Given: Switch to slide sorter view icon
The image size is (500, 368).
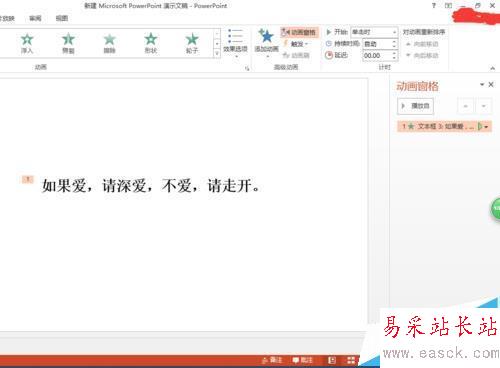Looking at the screenshot, I should 351,360.
